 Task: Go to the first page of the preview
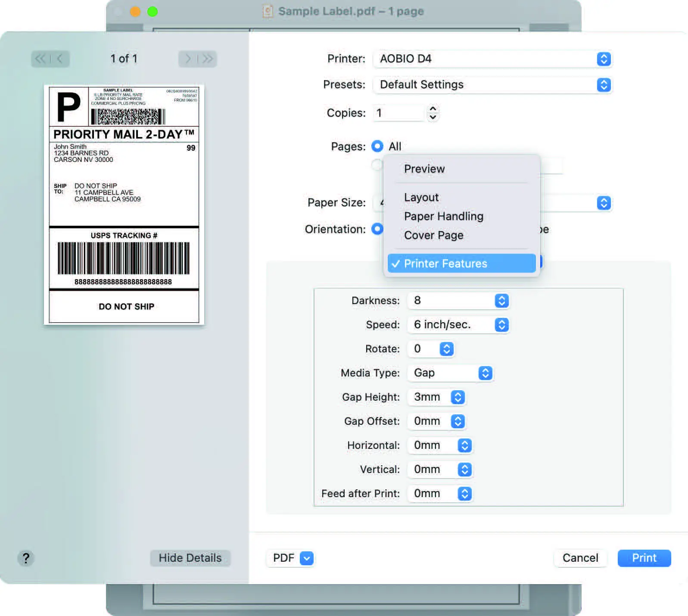40,59
